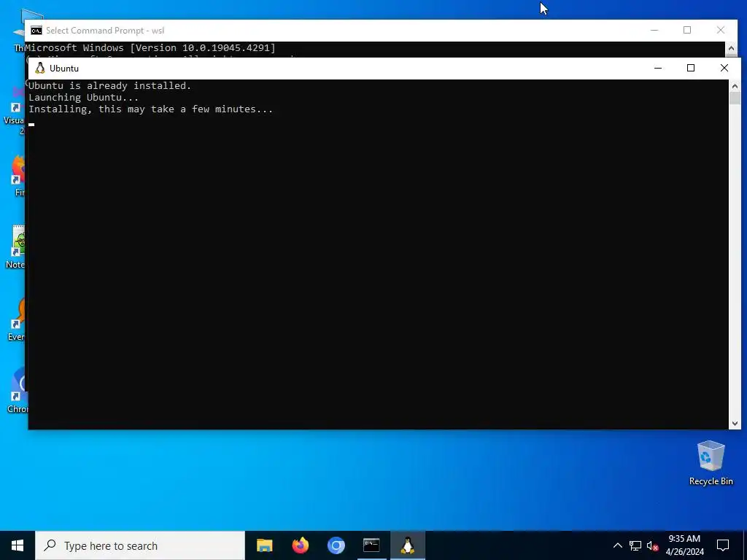Switch to Command Prompt taskbar button

371,545
